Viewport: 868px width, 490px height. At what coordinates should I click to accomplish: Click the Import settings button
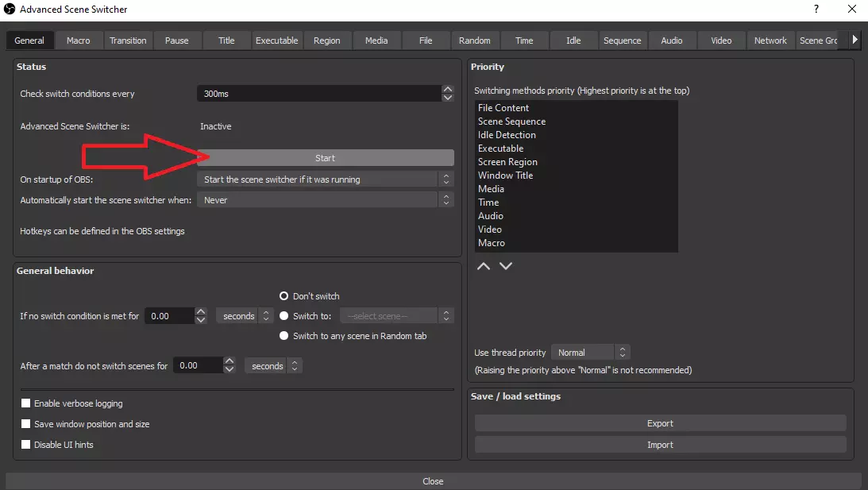[660, 445]
